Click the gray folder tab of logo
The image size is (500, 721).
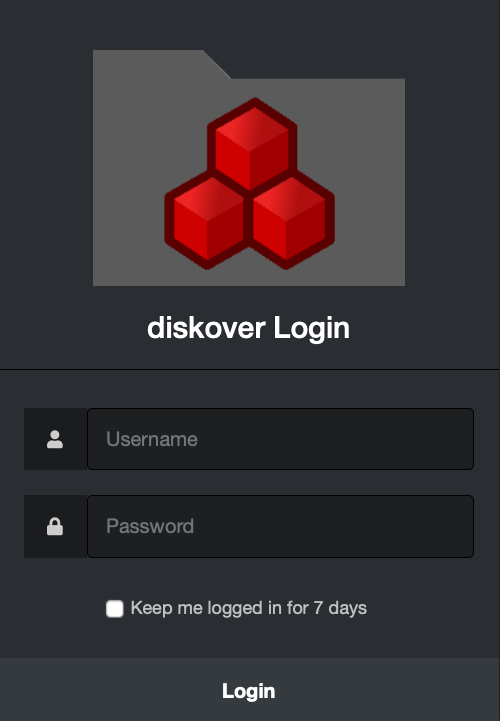[x=161, y=64]
